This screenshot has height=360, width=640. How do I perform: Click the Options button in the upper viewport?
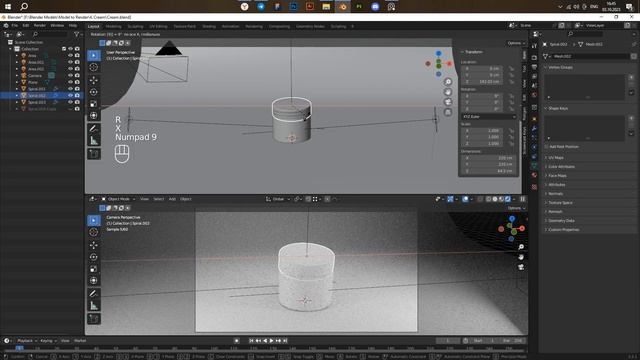(x=516, y=43)
